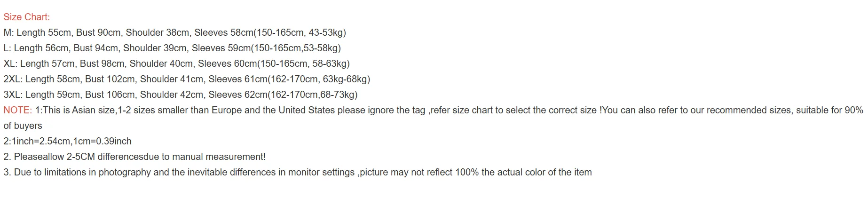This screenshot has height=214, width=868.
Task: Click the "of buyers" line
Action: coord(23,126)
